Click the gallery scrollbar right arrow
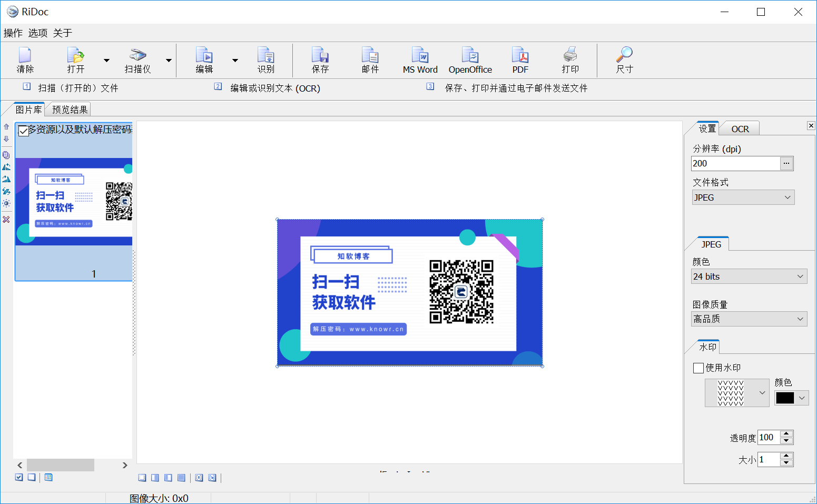The image size is (817, 504). (x=125, y=465)
